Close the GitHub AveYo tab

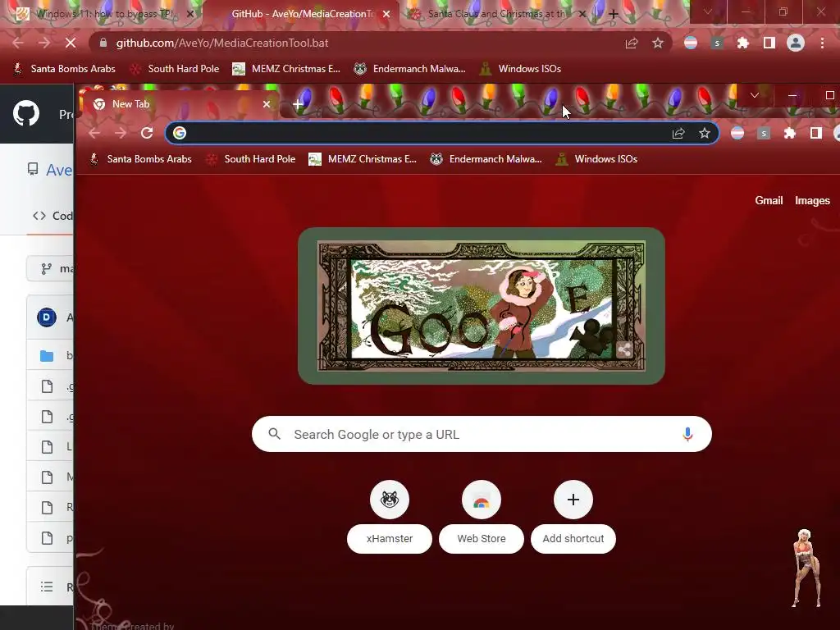click(x=386, y=14)
